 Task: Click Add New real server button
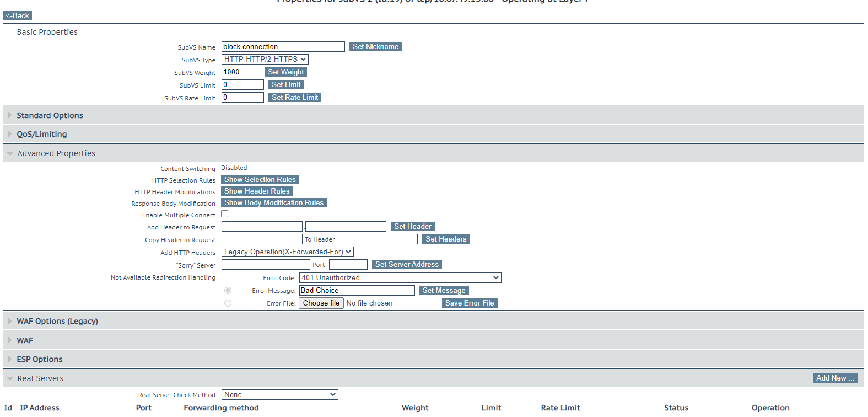pyautogui.click(x=835, y=378)
